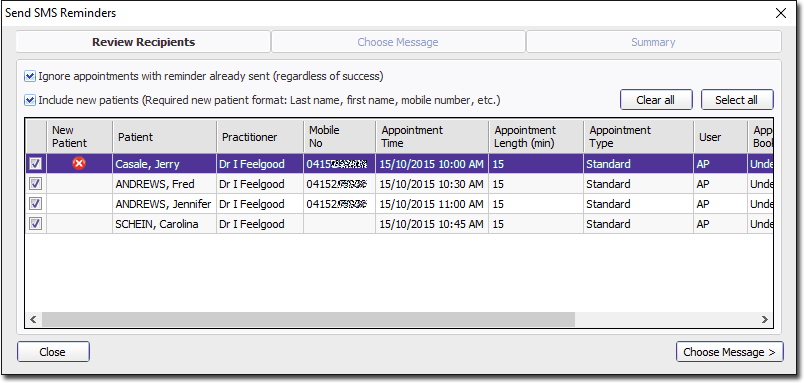Toggle the checkbox for ANDREWS, Jennifer
Image resolution: width=804 pixels, height=383 pixels.
pos(35,204)
